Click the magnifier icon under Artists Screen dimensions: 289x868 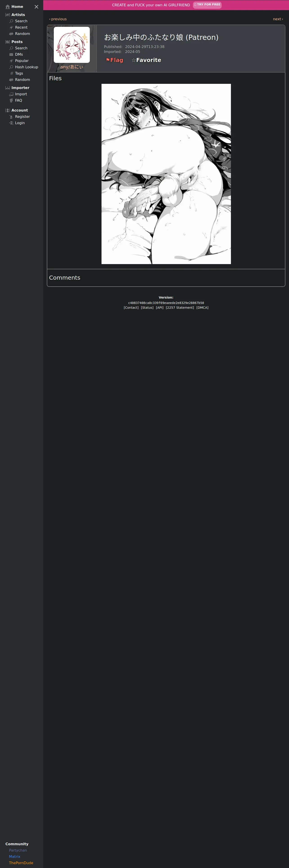tap(11, 21)
